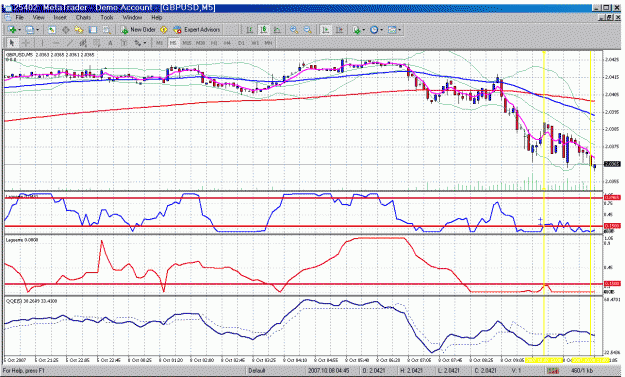Switch timeframe to M30
Image resolution: width=625 pixels, height=377 pixels.
[x=200, y=43]
